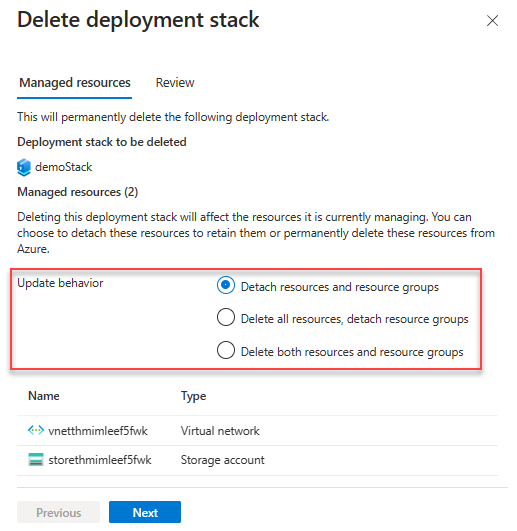Select Delete both resources and resource groups
The height and width of the screenshot is (531, 517).
pyautogui.click(x=226, y=350)
